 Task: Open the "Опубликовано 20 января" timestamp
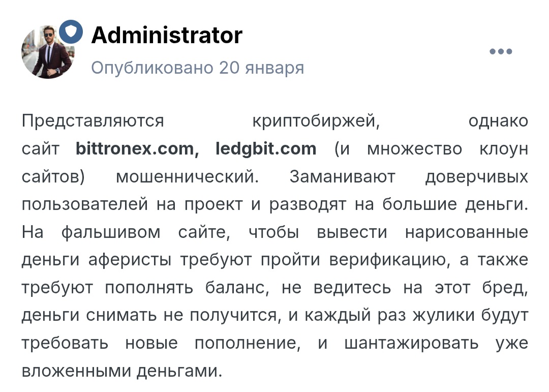pos(197,68)
